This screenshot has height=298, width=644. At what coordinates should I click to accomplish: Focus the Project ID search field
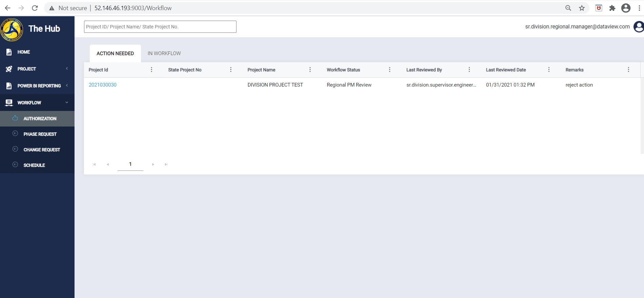coord(160,27)
